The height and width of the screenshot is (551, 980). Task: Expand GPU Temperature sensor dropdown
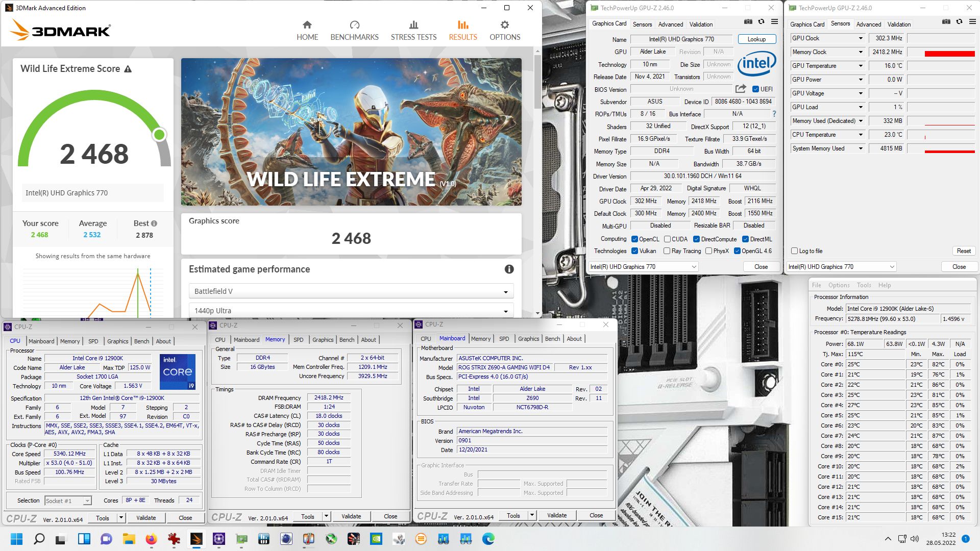coord(861,66)
